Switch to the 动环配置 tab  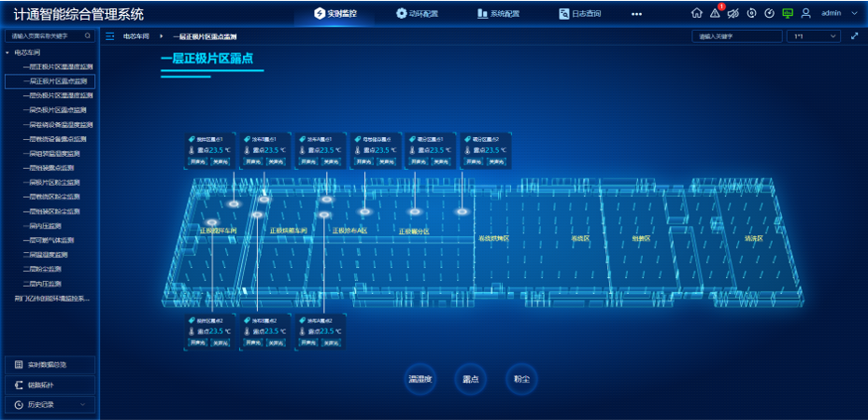tap(417, 14)
